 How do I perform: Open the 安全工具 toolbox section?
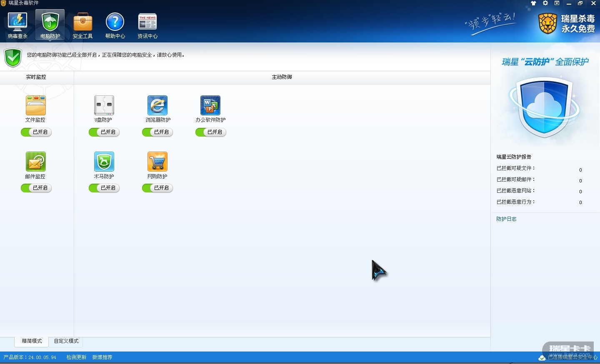[x=82, y=25]
